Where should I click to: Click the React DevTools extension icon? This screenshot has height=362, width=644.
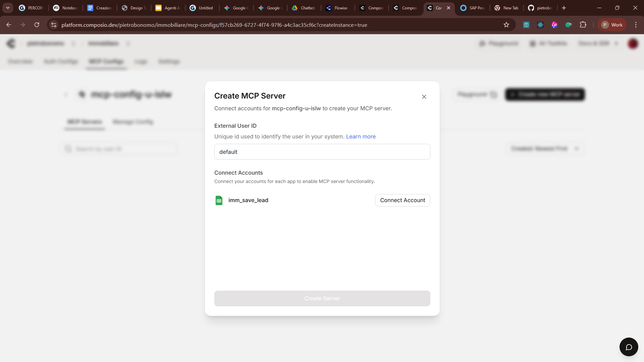(540, 25)
